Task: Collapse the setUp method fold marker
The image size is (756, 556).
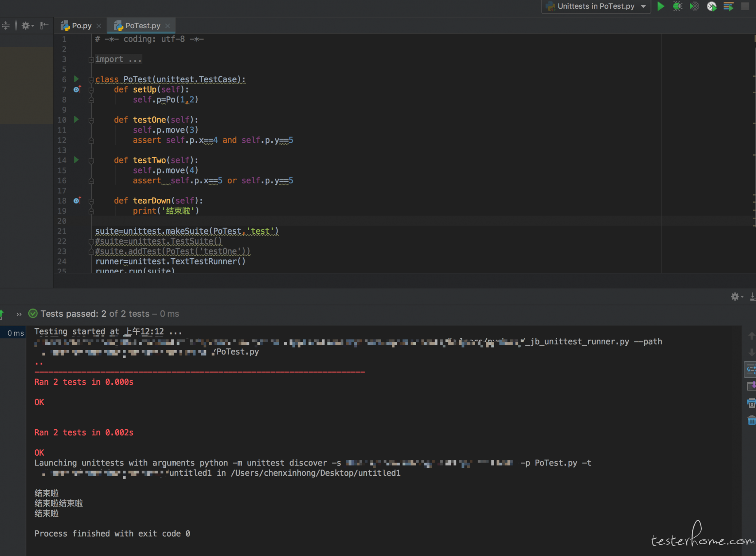Action: (91, 90)
